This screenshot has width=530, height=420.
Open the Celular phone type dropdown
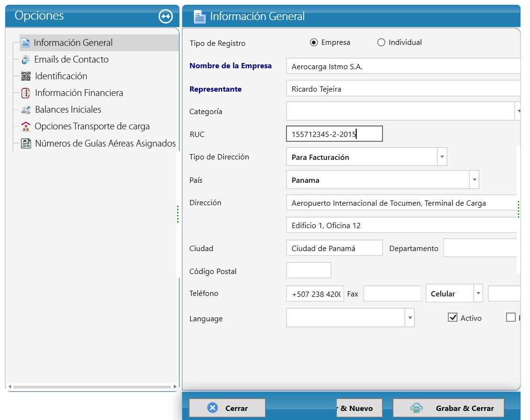click(478, 294)
